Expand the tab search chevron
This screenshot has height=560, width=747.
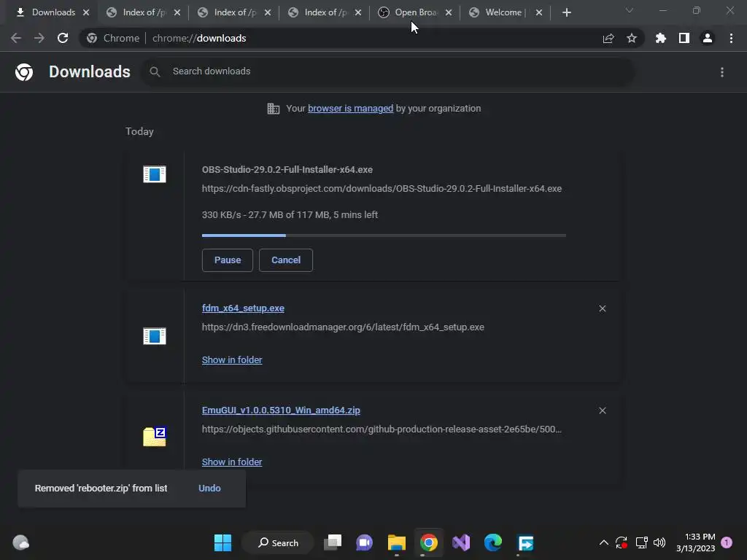coord(630,10)
